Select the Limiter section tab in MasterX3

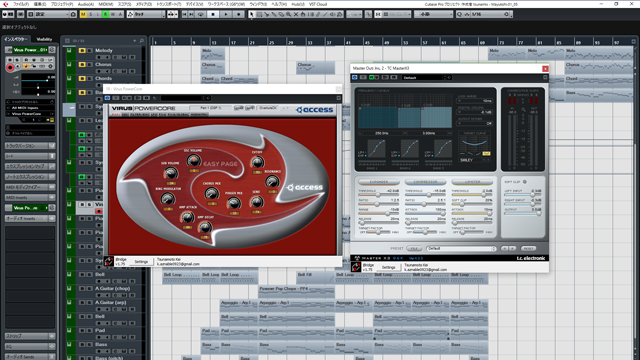[472, 182]
